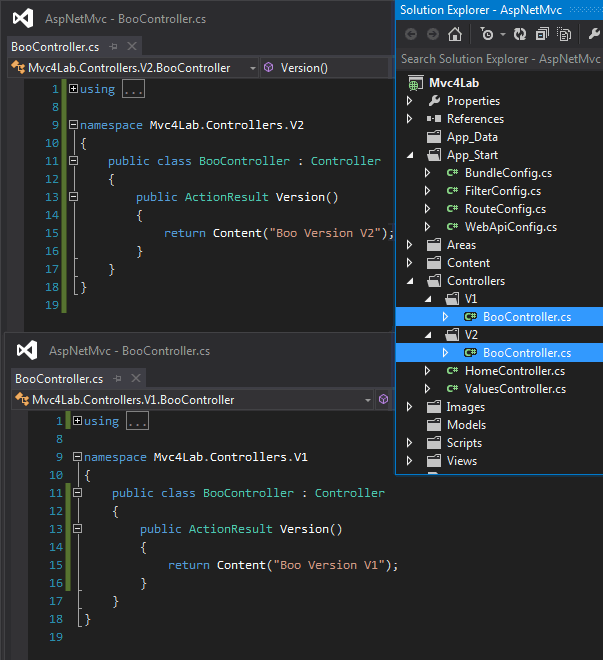
Task: Select HomeController.cs file
Action: pos(515,371)
